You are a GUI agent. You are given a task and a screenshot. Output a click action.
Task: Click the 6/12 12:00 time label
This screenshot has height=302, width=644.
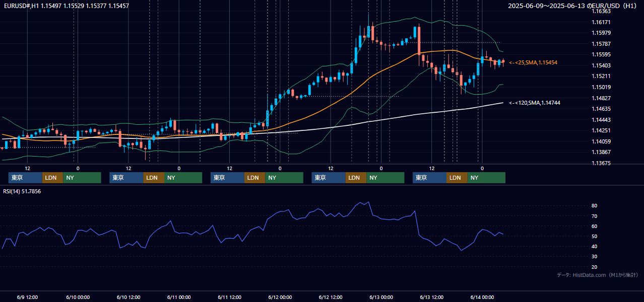click(x=331, y=297)
